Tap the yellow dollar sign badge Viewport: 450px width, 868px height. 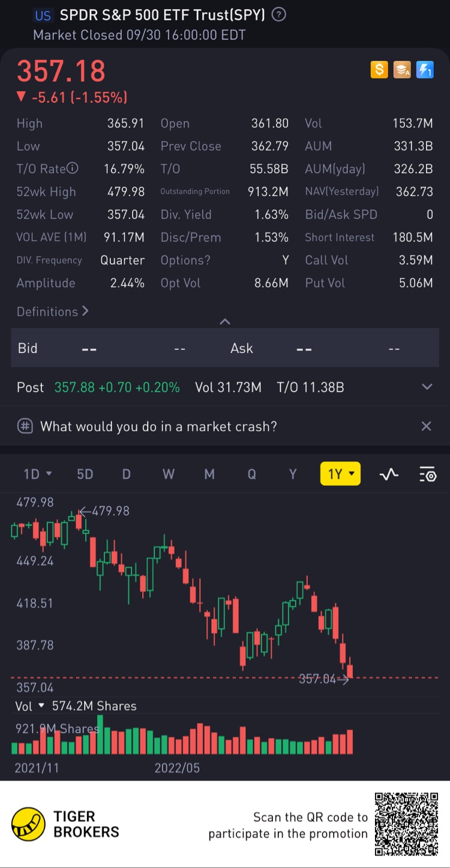pos(379,70)
